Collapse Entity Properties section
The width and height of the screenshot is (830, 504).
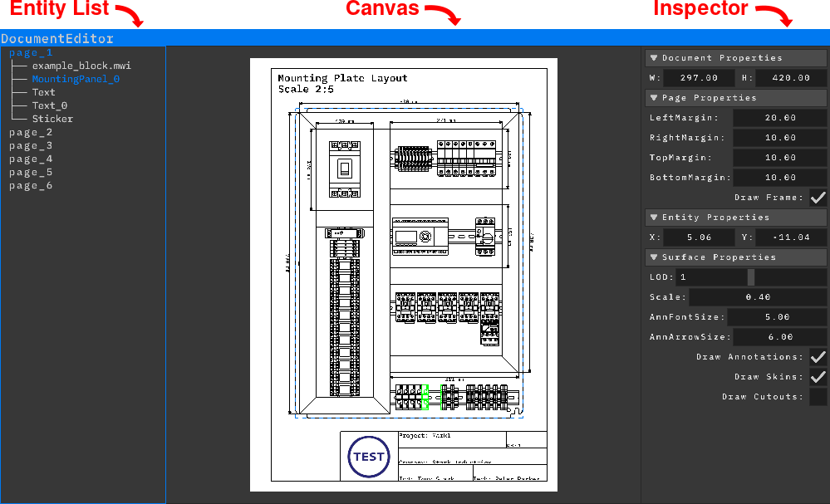tap(736, 218)
